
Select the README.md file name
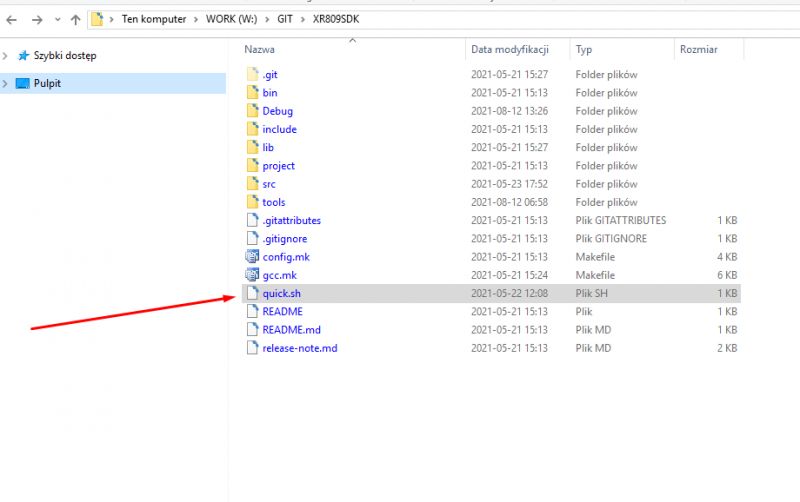291,330
